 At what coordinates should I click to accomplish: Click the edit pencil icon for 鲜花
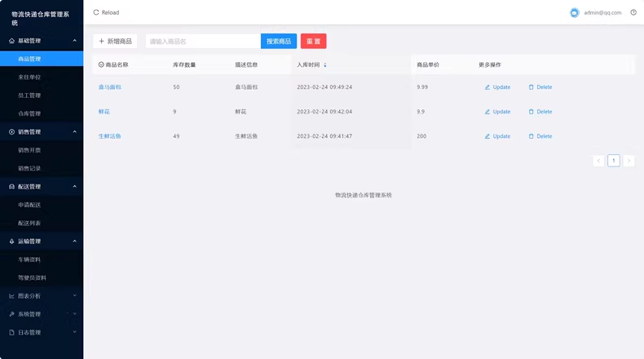[487, 112]
